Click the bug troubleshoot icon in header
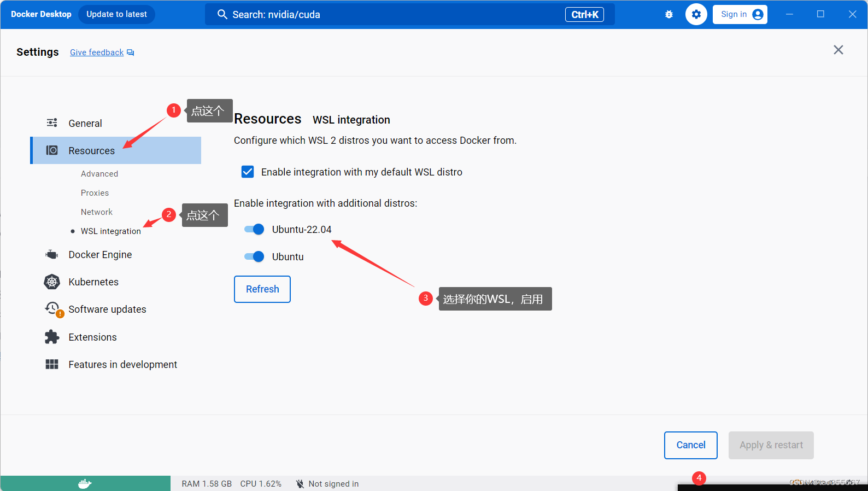868x491 pixels. pyautogui.click(x=669, y=15)
